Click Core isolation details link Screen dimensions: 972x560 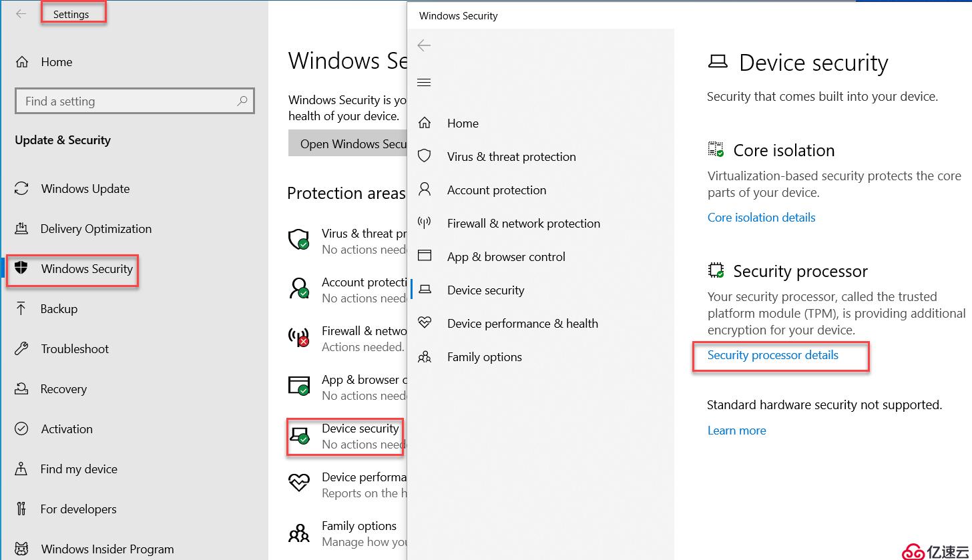click(x=761, y=218)
